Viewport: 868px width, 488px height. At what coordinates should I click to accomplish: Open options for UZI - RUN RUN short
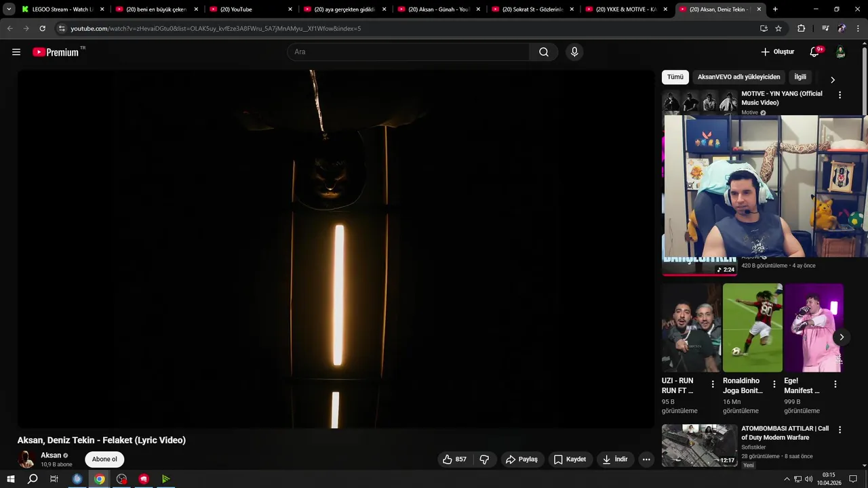713,384
